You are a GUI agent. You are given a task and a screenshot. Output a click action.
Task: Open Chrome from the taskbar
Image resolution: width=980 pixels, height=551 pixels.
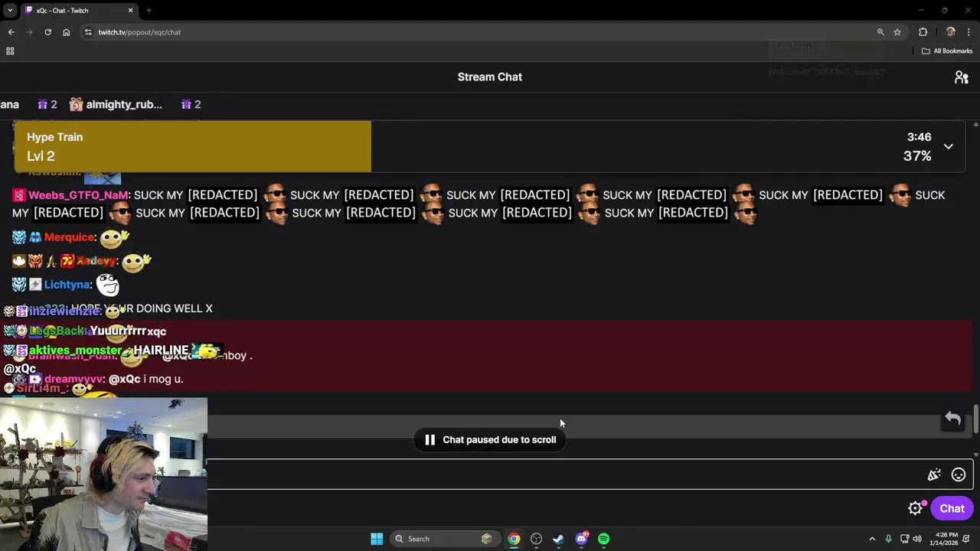[x=514, y=539]
